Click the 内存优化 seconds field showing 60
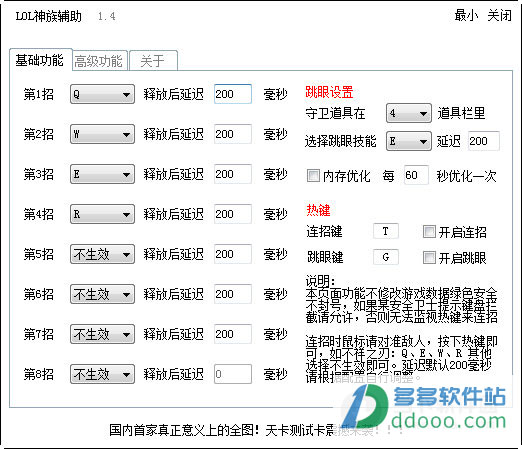 pos(416,175)
